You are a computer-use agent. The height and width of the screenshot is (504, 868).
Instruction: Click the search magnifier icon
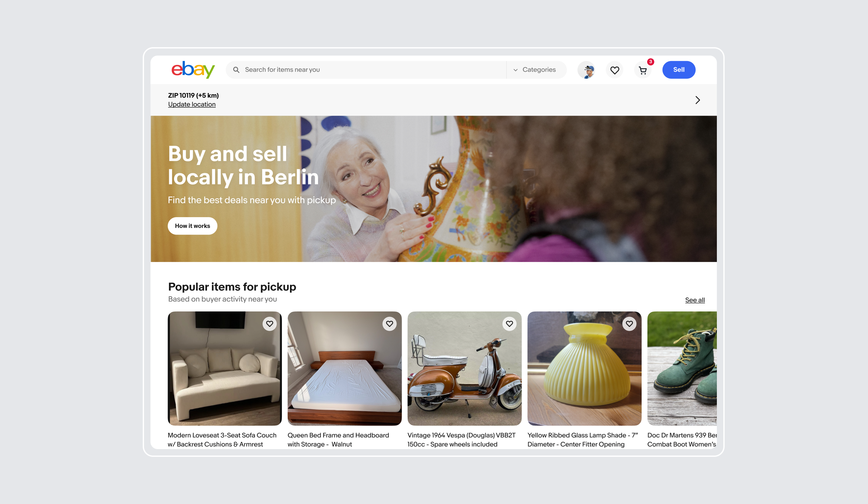click(x=236, y=70)
